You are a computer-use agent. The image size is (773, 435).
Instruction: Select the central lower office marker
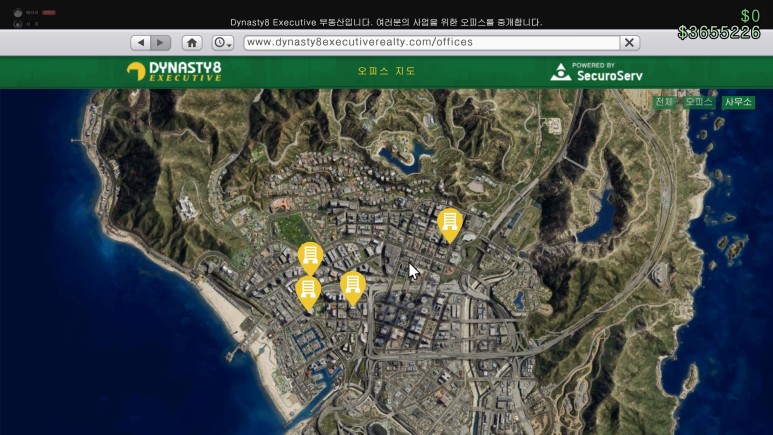[353, 288]
